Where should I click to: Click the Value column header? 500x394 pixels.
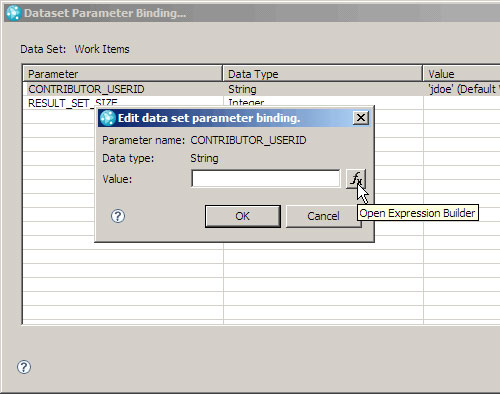[x=462, y=74]
